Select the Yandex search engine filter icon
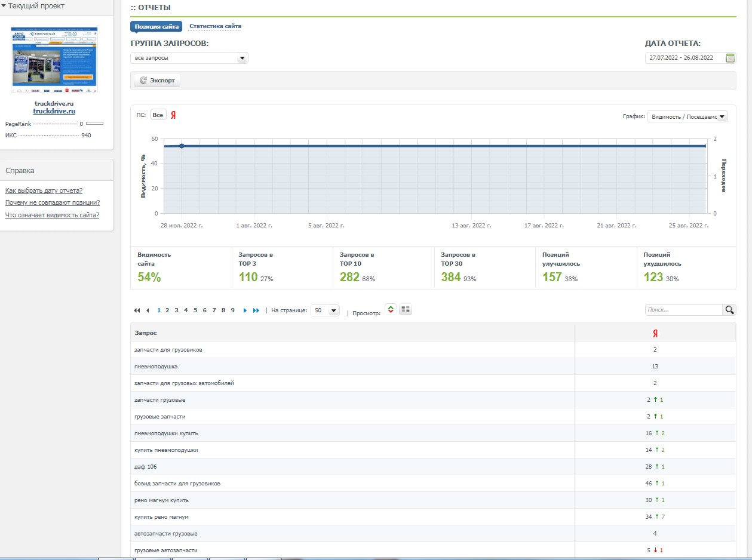 [173, 115]
